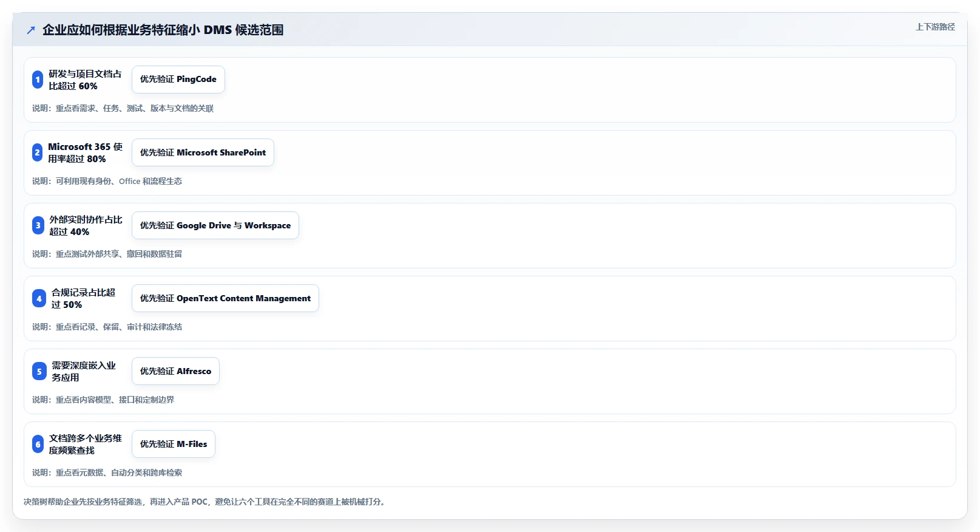
Task: Click condition text 外部实时协作占比超过 40%
Action: 86,225
